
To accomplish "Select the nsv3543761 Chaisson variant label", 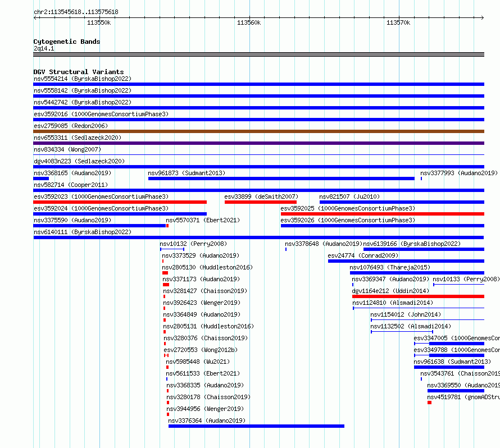I will pyautogui.click(x=460, y=373).
